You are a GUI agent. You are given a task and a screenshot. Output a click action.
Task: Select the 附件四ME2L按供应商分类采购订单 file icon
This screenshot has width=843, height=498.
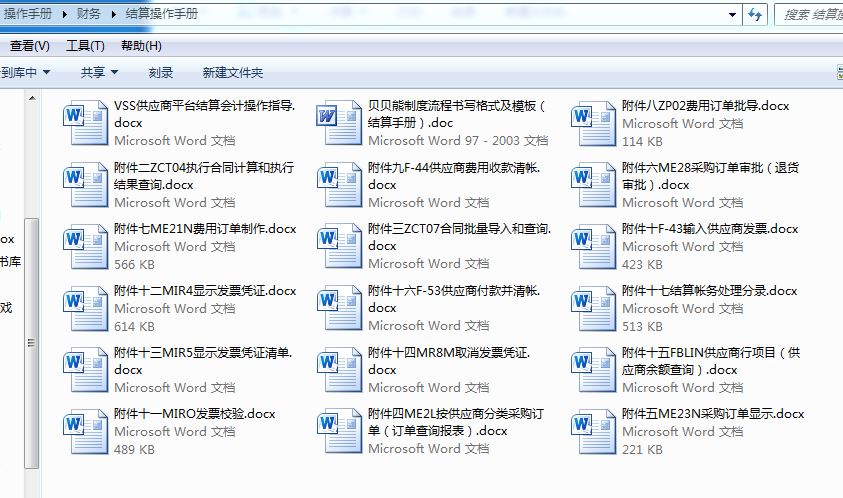(339, 431)
